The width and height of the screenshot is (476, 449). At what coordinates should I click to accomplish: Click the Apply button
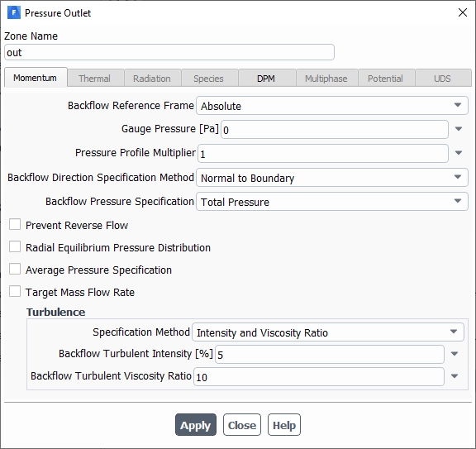[x=196, y=425]
